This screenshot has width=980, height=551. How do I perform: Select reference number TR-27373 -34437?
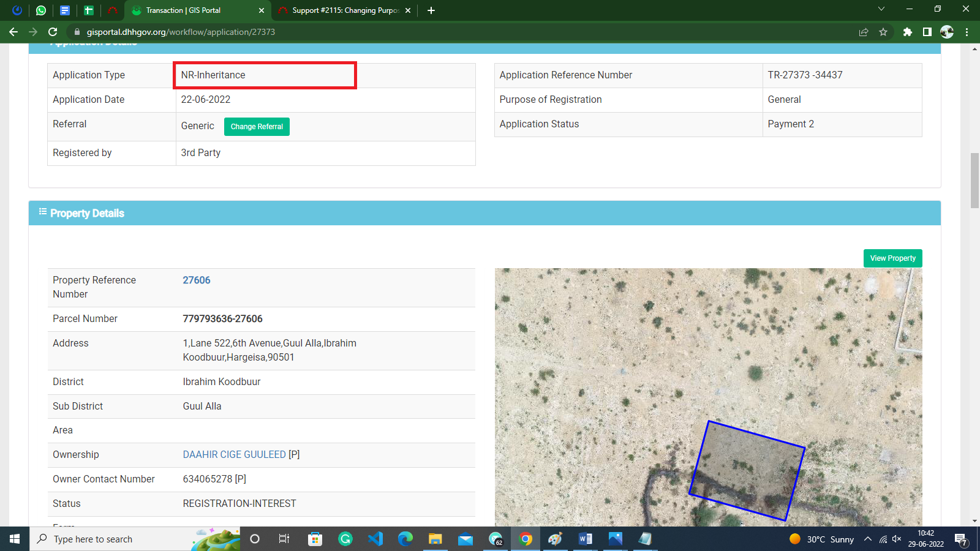805,75
